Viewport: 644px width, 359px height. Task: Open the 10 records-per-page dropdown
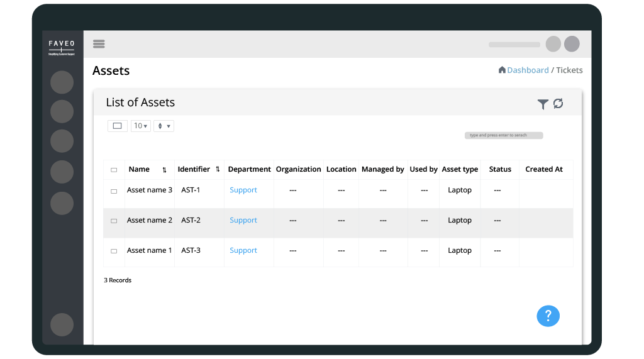(141, 126)
